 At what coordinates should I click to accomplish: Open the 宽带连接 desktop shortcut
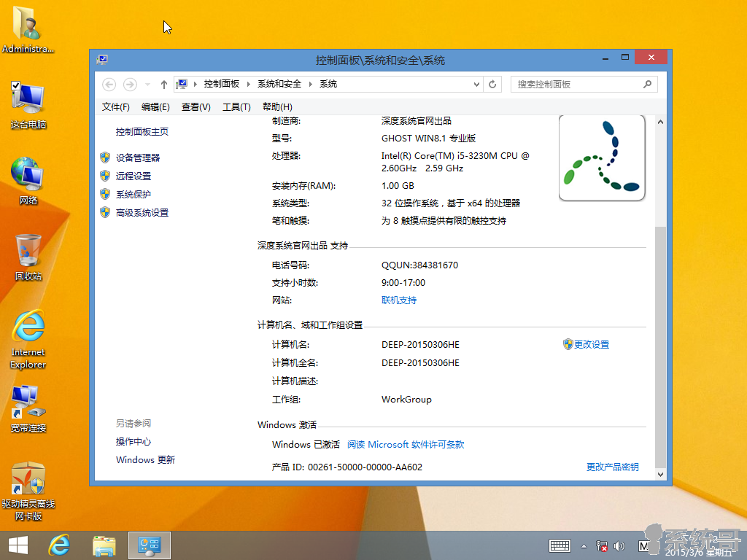coord(28,408)
